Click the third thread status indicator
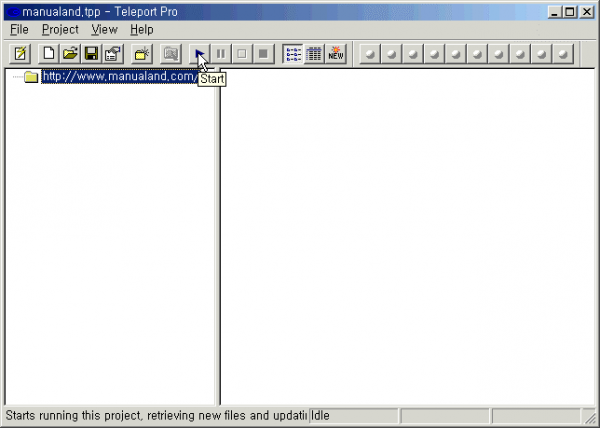Screen dimensions: 600x428 coord(413,54)
